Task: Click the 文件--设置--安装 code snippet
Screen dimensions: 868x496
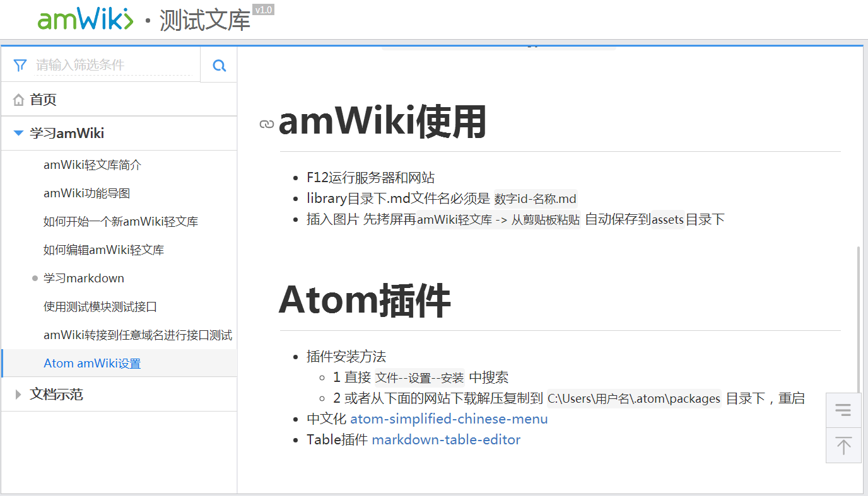Action: pos(419,378)
